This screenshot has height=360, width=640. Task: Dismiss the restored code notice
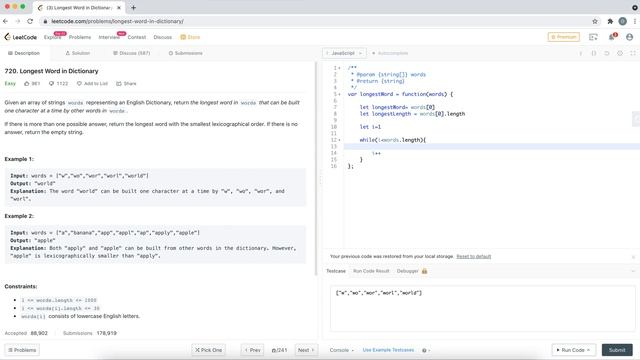pyautogui.click(x=633, y=257)
